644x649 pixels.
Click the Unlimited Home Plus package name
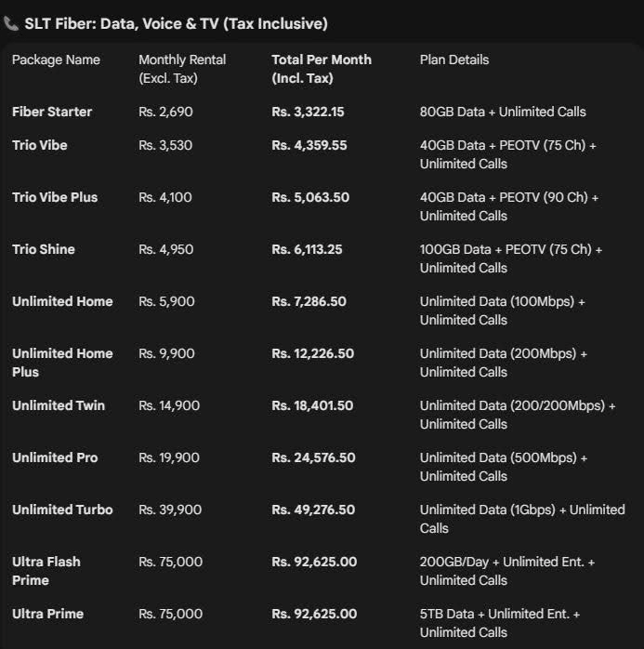pyautogui.click(x=62, y=363)
